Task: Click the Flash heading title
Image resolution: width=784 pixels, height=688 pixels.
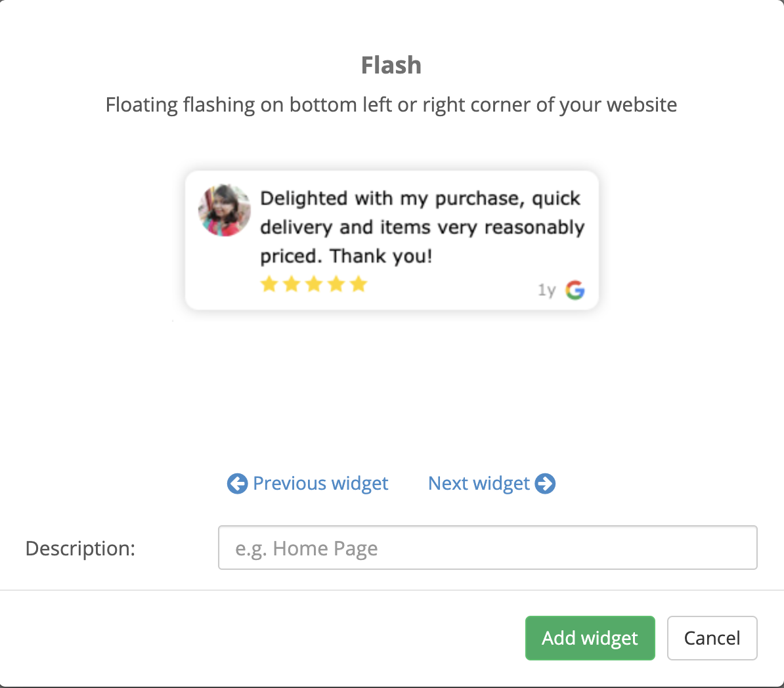Action: [x=391, y=66]
